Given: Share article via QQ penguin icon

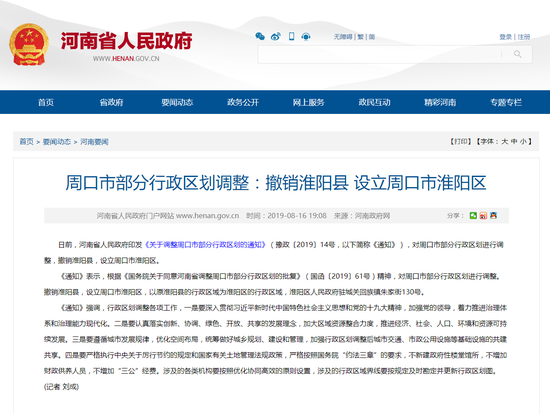Looking at the screenshot, I should point(494,215).
